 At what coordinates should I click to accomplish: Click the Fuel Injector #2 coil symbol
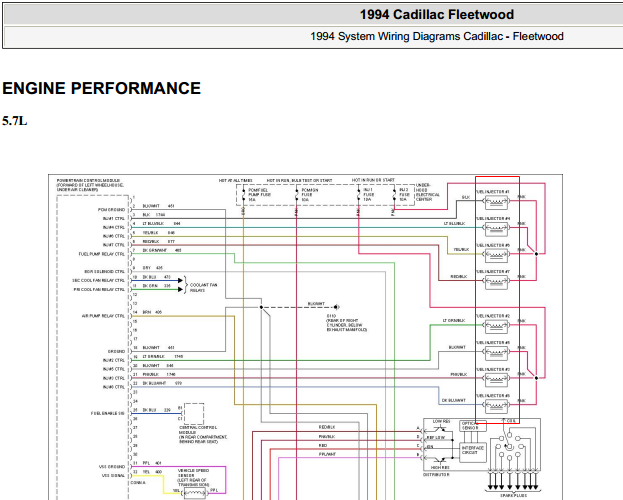[496, 326]
